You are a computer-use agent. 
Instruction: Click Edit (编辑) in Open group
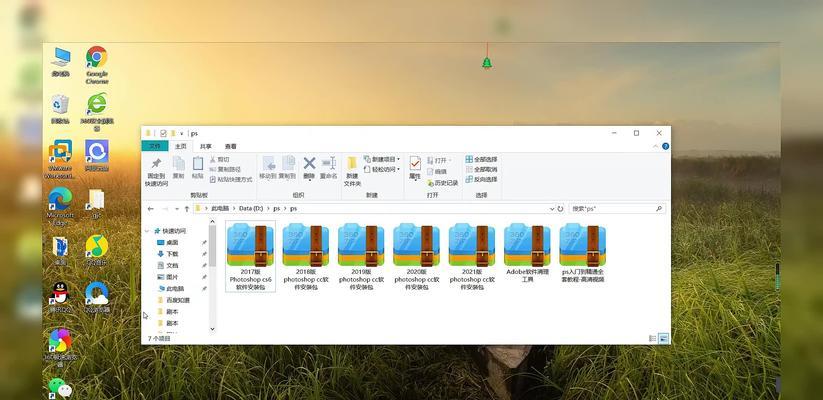point(437,171)
